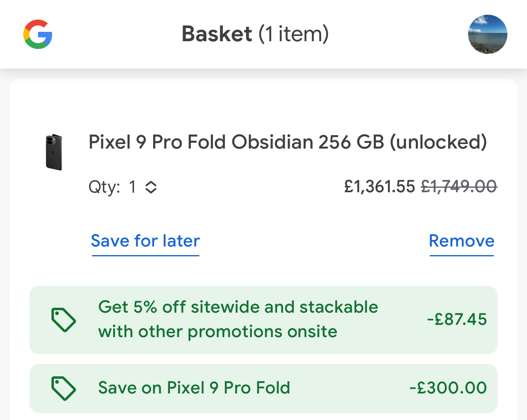Click the quantity number 1
This screenshot has width=527, height=420.
(132, 187)
